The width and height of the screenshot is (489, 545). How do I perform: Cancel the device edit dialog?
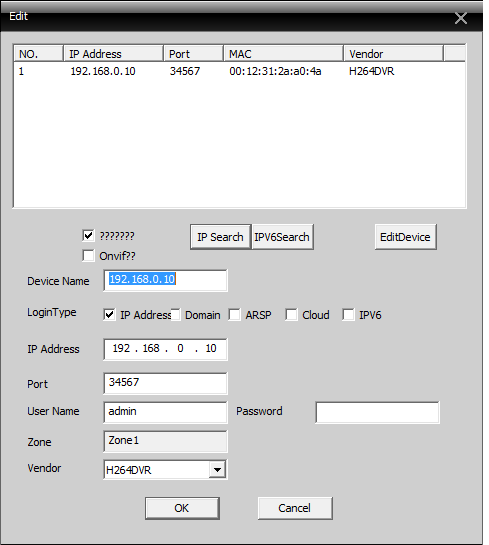point(295,508)
